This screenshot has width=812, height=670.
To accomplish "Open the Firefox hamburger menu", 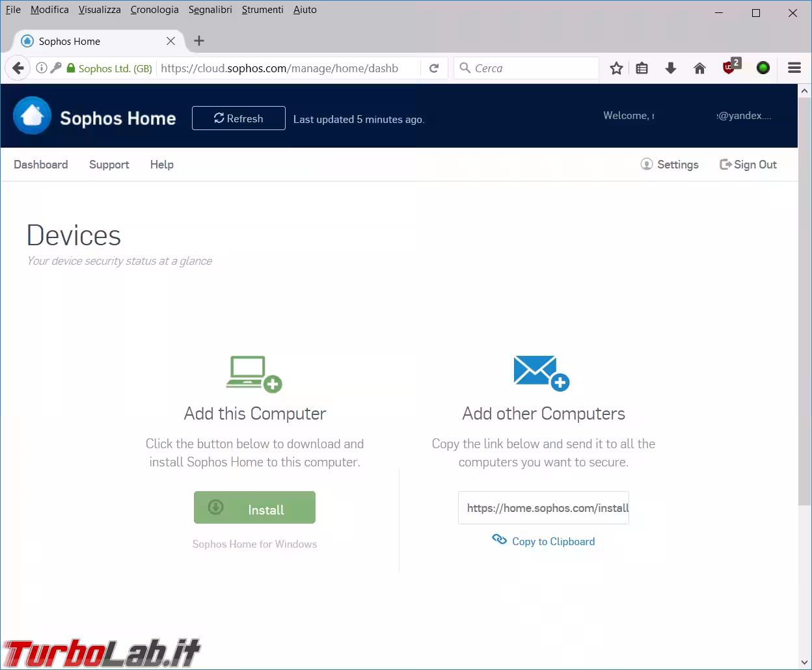I will (x=794, y=68).
